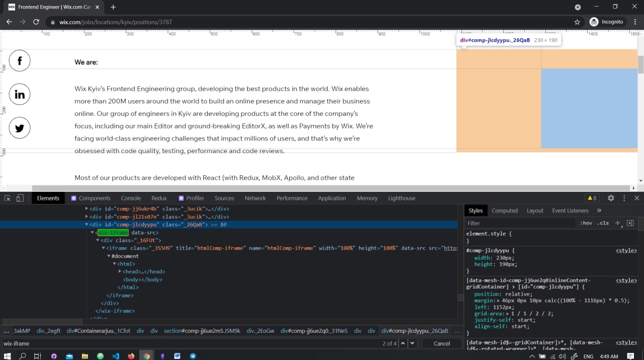644x360 pixels.
Task: Expand the comp-jl21s07n div node
Action: (87, 217)
